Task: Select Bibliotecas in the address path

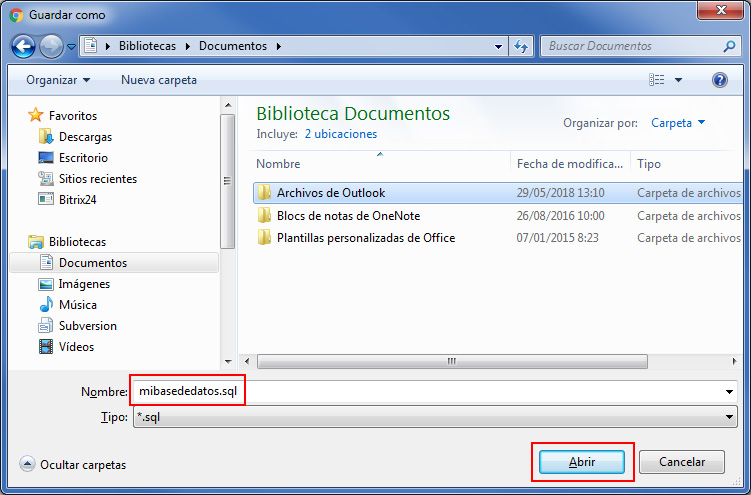Action: (x=147, y=46)
